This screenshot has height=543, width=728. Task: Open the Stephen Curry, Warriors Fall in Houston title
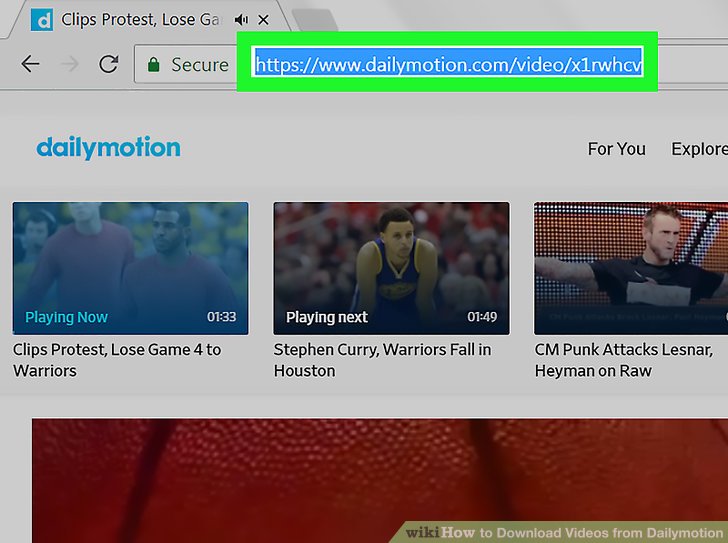(382, 360)
